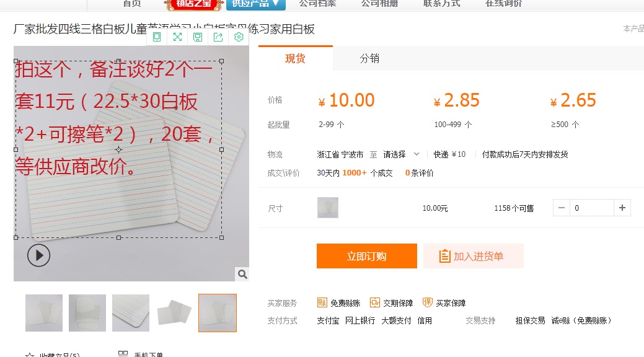Image resolution: width=644 pixels, height=357 pixels.
Task: Decrease quantity with the minus button
Action: point(562,208)
